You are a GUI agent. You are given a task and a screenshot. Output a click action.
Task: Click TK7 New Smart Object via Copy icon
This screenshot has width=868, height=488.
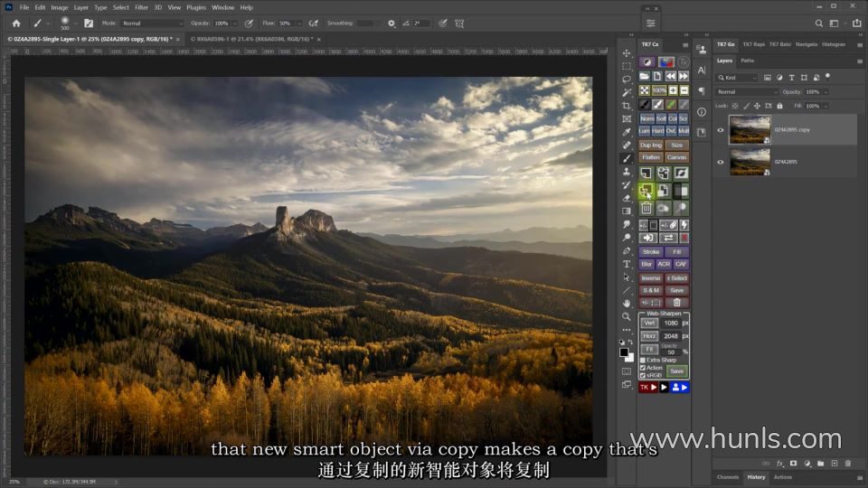click(x=646, y=192)
